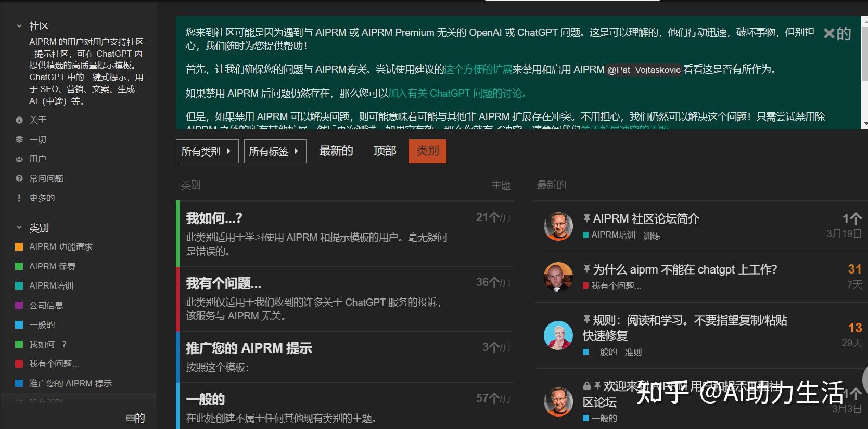Switch to the 顶部 tab
This screenshot has height=429, width=868.
click(x=385, y=151)
